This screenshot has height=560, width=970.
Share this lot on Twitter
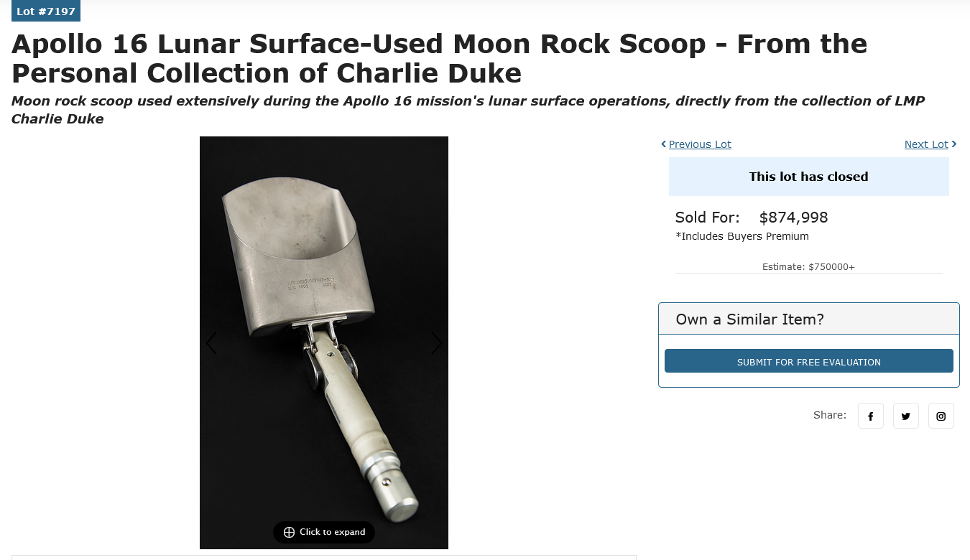coord(905,416)
